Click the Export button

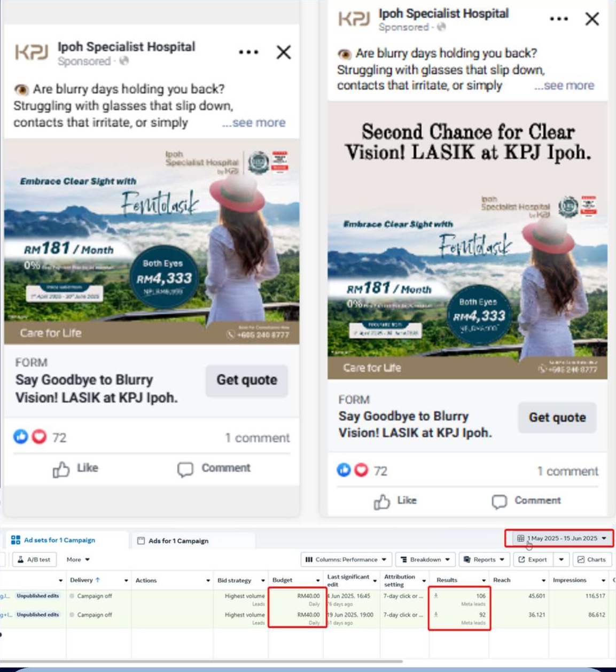[x=533, y=559]
